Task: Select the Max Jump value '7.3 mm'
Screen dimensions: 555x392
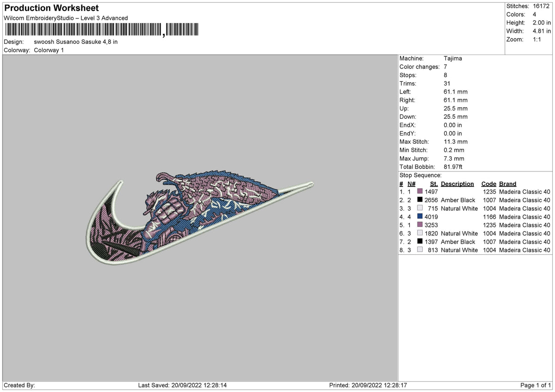Action: [454, 158]
